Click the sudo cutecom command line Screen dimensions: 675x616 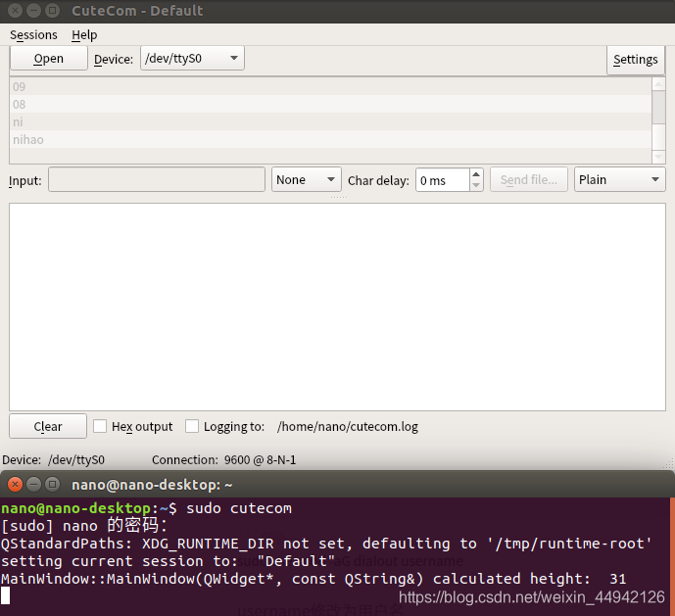(239, 508)
